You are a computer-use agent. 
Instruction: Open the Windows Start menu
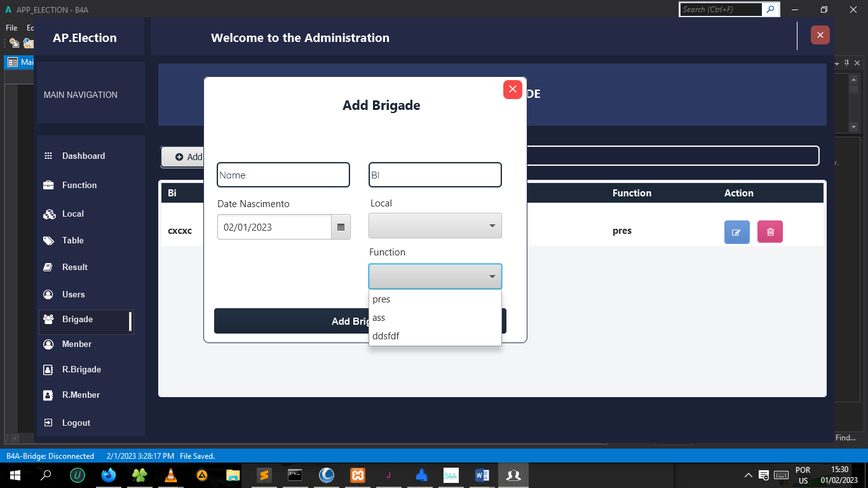15,475
